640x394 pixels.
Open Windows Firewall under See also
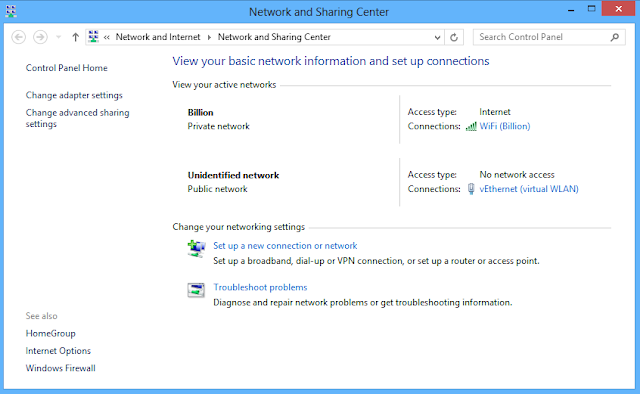[x=61, y=368]
